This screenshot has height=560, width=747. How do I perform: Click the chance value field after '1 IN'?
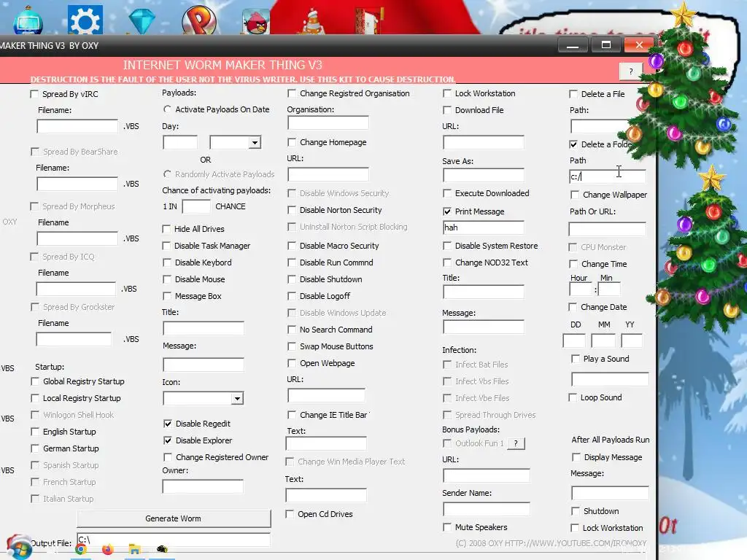(x=196, y=206)
